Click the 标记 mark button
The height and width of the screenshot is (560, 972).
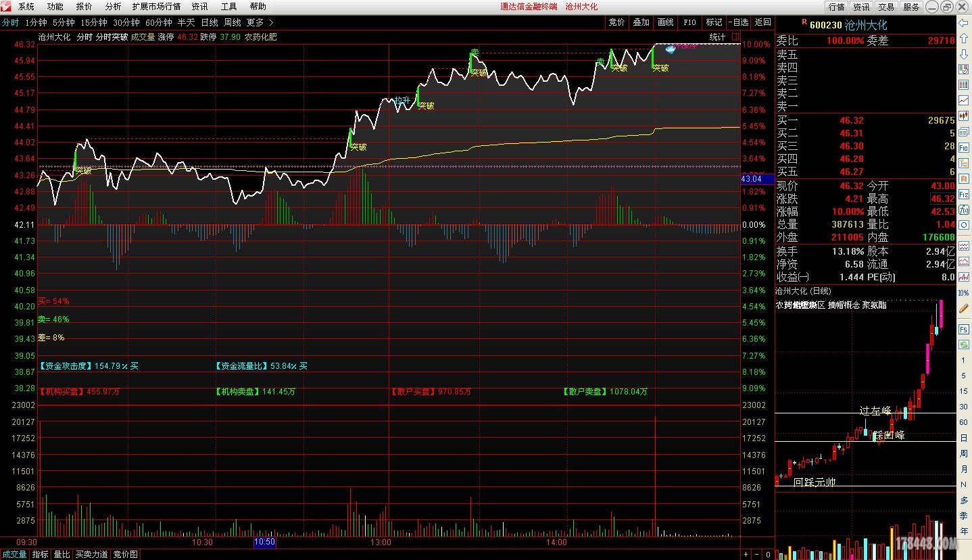pyautogui.click(x=714, y=22)
